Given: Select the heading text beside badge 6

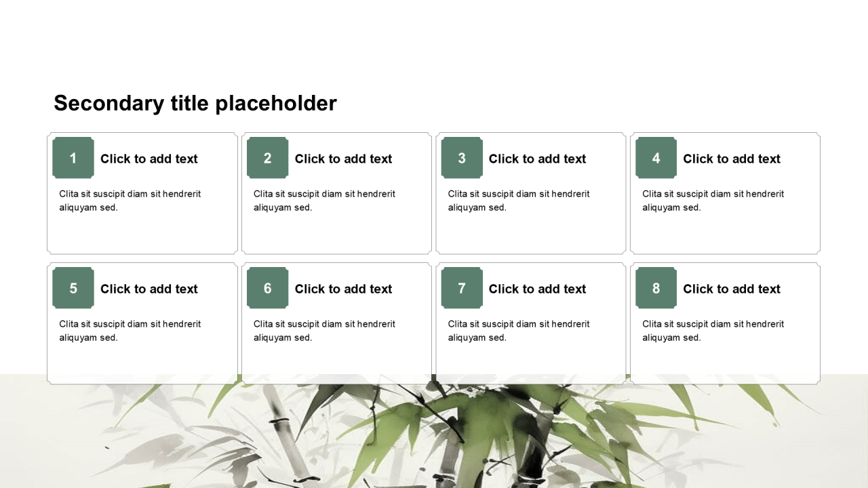Looking at the screenshot, I should [343, 289].
